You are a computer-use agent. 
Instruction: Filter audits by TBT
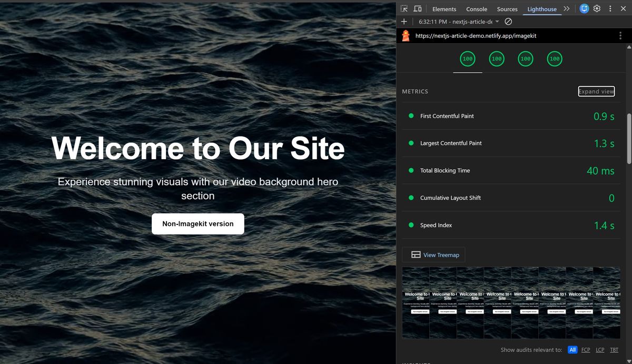[x=614, y=350]
